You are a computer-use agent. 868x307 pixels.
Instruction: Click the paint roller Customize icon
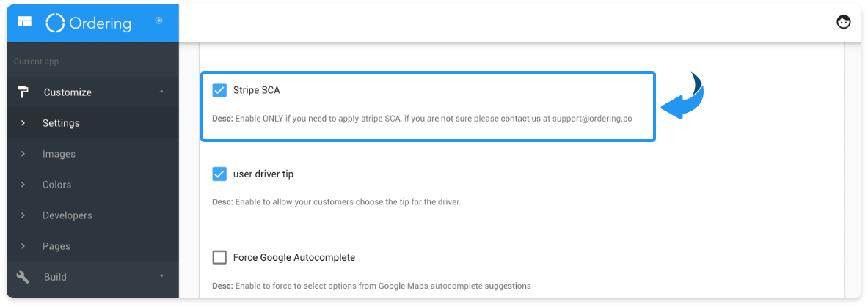click(x=23, y=92)
